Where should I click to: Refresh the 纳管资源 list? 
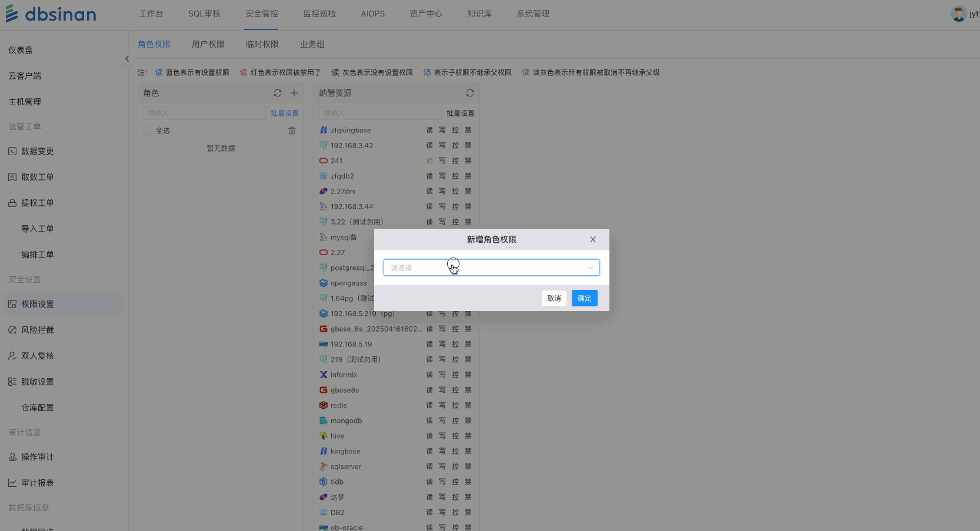pos(470,93)
